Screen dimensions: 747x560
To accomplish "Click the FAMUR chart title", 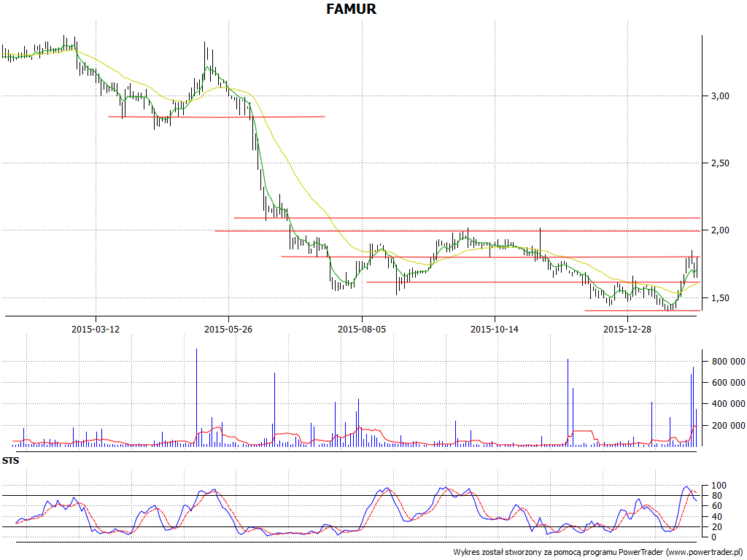I will (351, 9).
